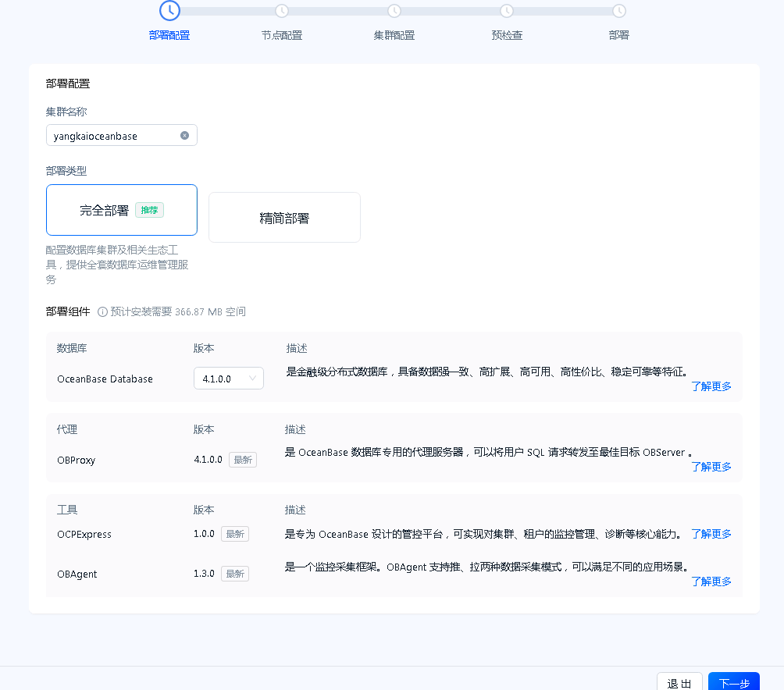Click the 部署配置 step label
The width and height of the screenshot is (784, 690).
(169, 35)
